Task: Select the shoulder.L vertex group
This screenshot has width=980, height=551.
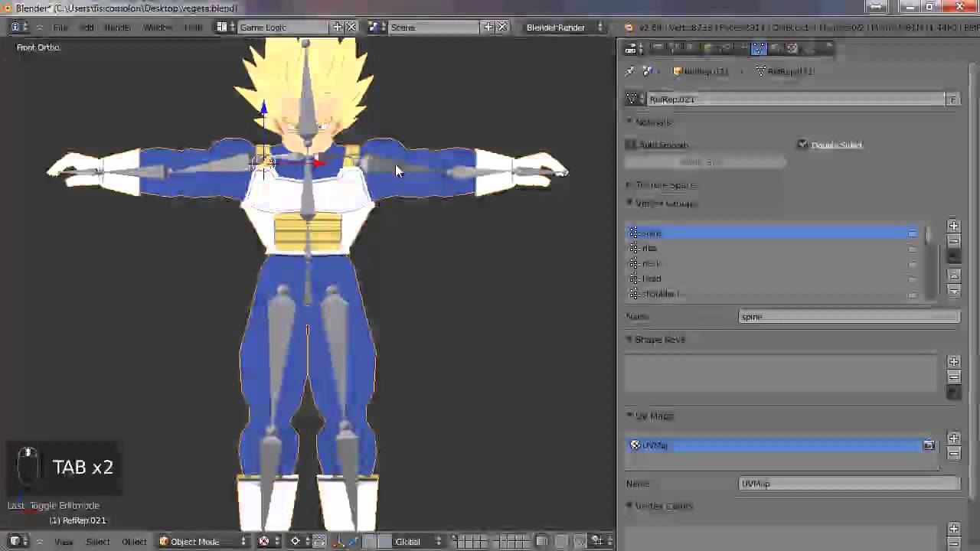Action: 773,294
